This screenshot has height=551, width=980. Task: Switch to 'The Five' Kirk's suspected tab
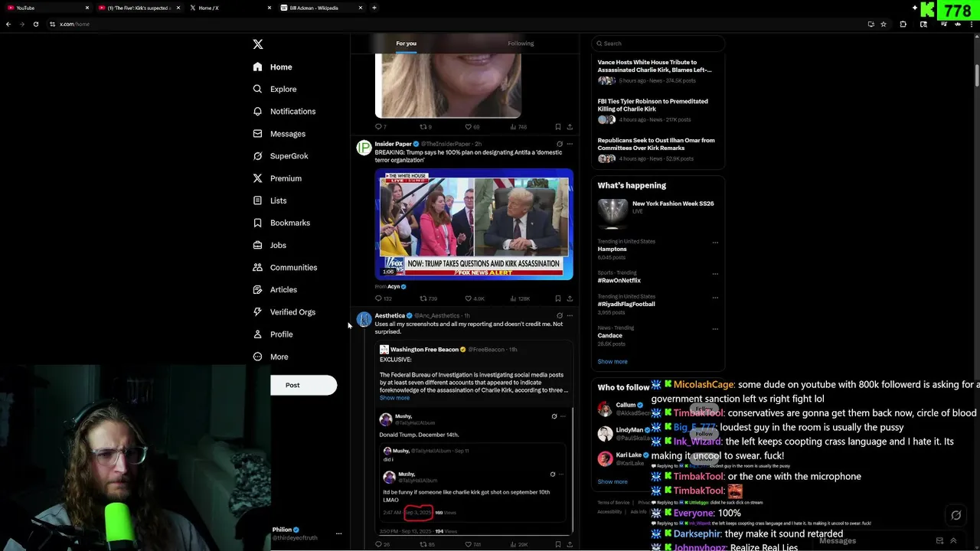tap(139, 8)
